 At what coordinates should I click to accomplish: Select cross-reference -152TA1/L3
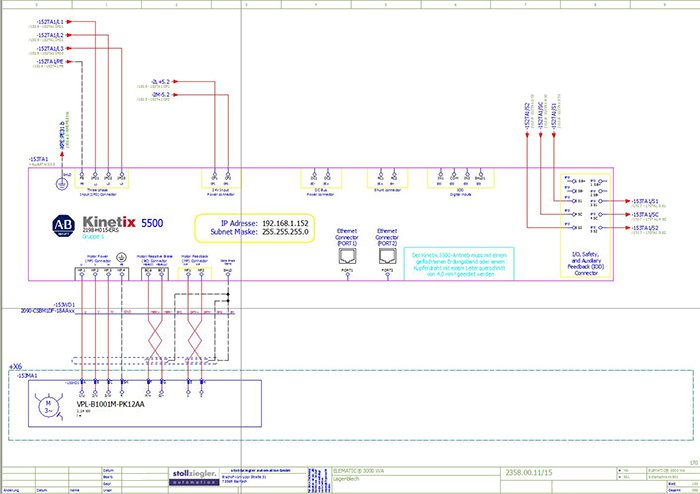50,48
